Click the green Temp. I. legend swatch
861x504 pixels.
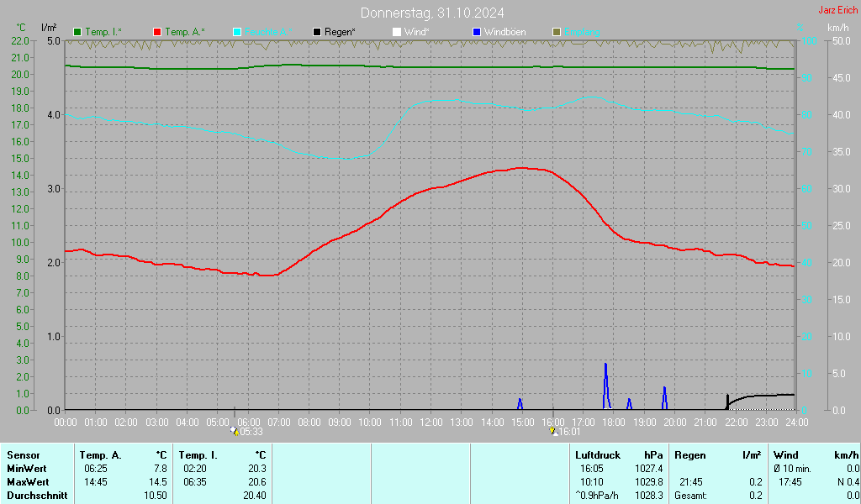(77, 32)
